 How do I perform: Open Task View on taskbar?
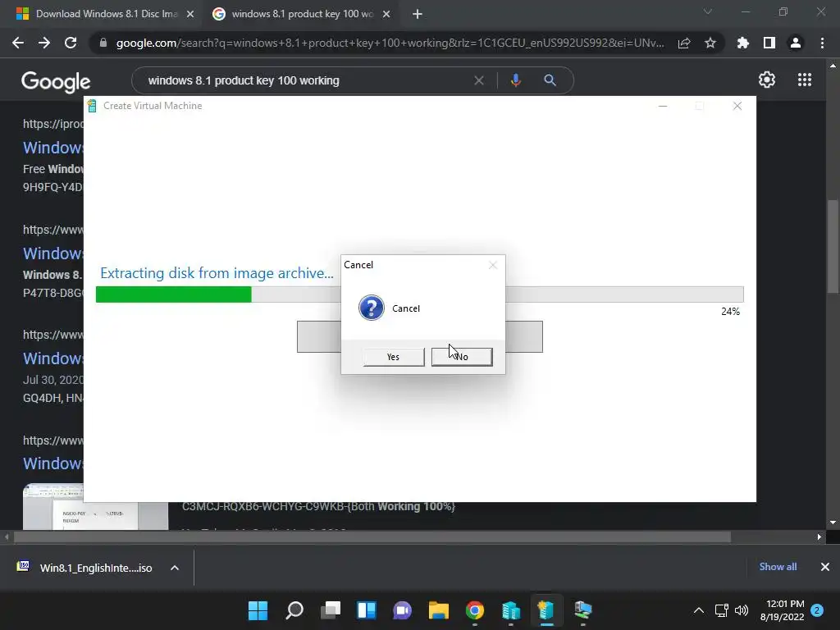pyautogui.click(x=331, y=610)
